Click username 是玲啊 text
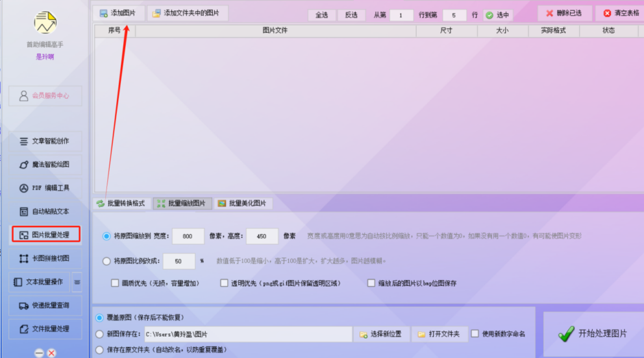644x358 pixels. [45, 57]
